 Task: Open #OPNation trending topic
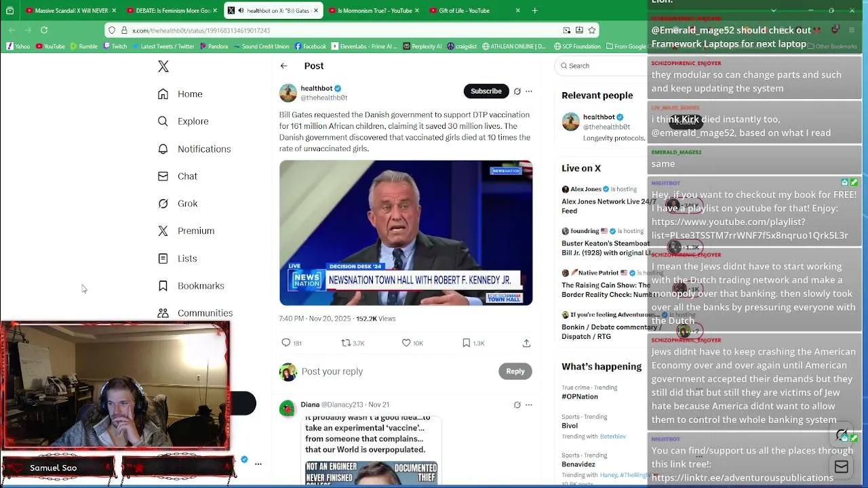point(580,396)
